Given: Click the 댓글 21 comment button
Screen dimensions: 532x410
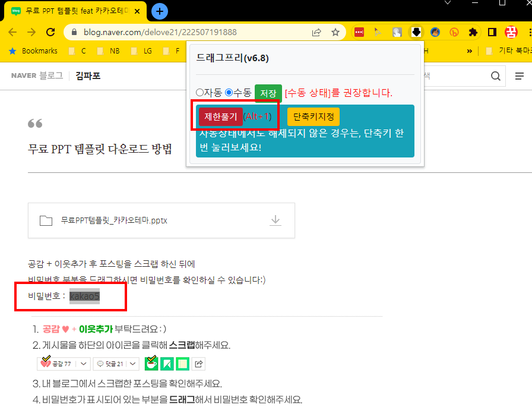Looking at the screenshot, I should pyautogui.click(x=109, y=364).
